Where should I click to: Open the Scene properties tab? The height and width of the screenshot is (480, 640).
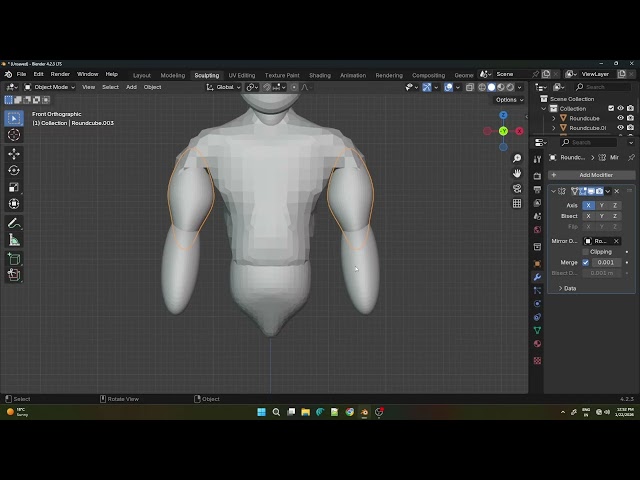(x=537, y=216)
